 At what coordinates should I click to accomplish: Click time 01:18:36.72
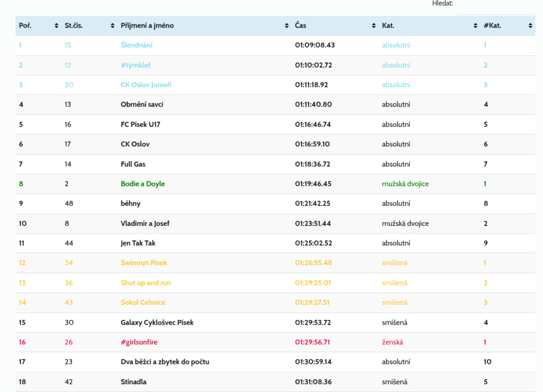(313, 164)
